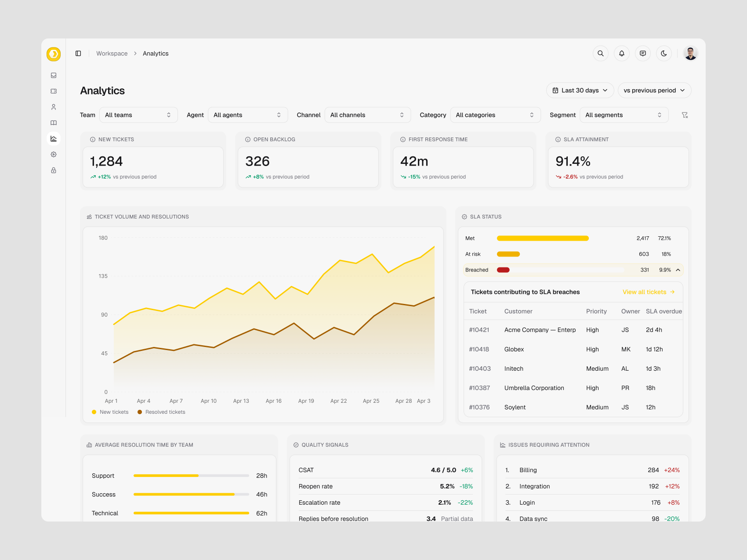Click View all tickets link
The image size is (747, 560).
coord(649,292)
